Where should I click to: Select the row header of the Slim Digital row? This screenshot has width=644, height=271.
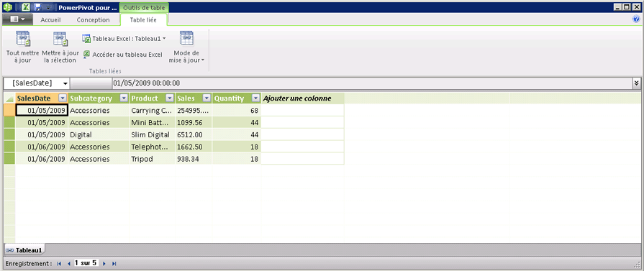(x=9, y=134)
